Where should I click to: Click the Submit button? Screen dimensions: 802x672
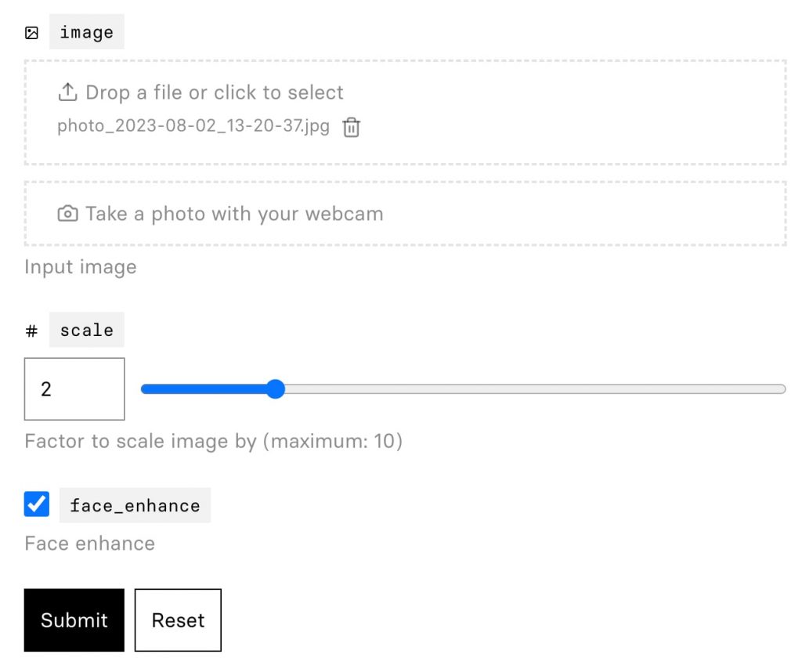tap(74, 620)
